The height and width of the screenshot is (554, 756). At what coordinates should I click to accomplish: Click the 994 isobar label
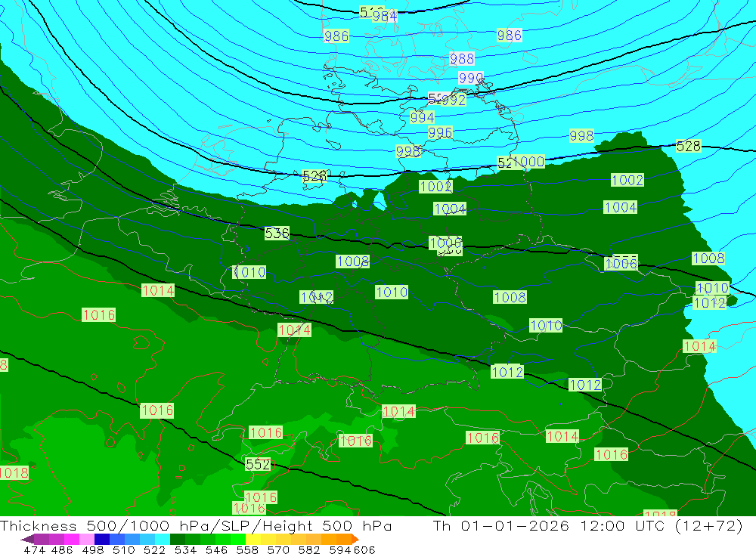422,117
